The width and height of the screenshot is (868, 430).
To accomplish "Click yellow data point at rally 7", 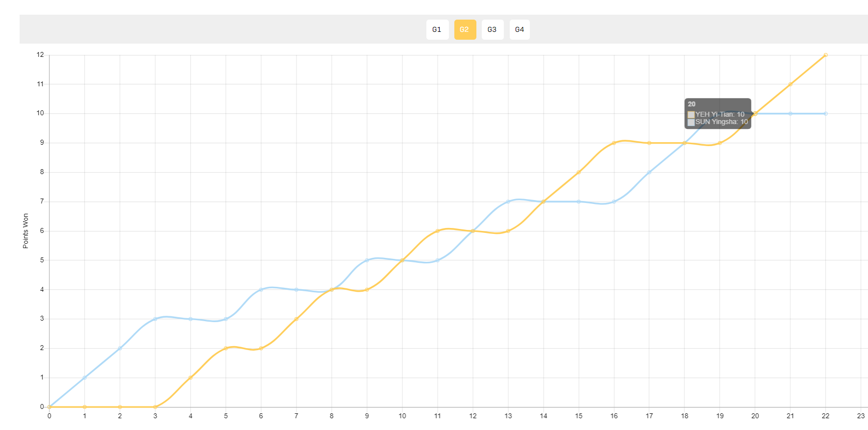I will 297,319.
